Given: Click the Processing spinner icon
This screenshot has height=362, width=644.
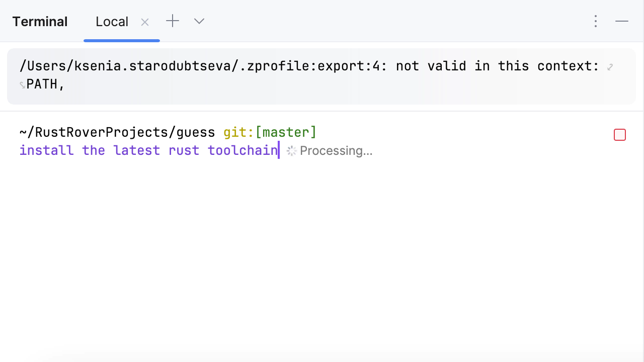Looking at the screenshot, I should coord(291,151).
